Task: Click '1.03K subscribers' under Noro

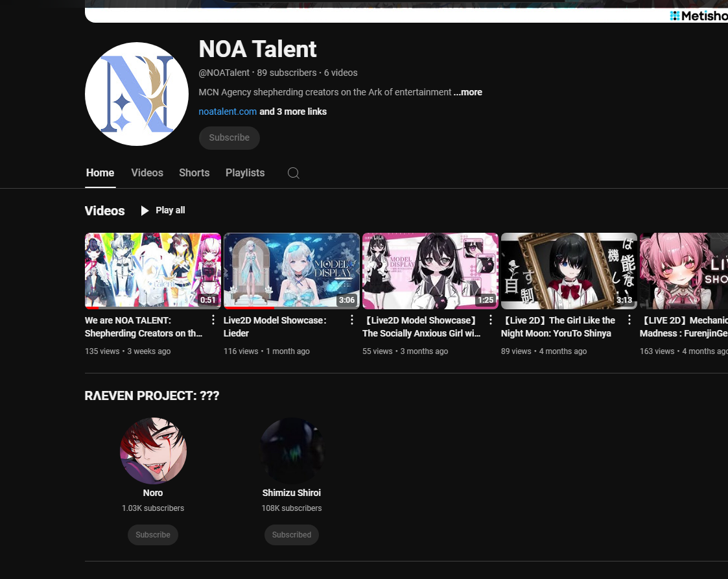Action: pos(153,508)
